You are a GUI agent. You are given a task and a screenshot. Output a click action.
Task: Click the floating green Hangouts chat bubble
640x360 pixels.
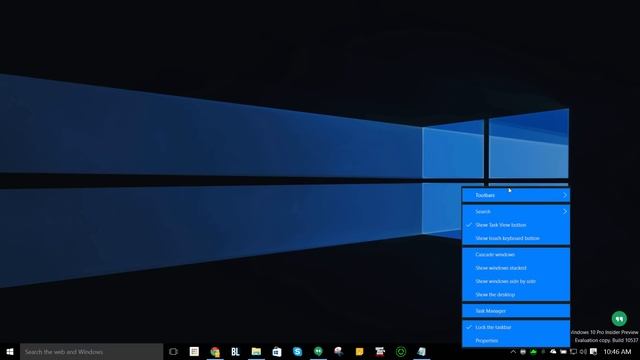click(619, 318)
